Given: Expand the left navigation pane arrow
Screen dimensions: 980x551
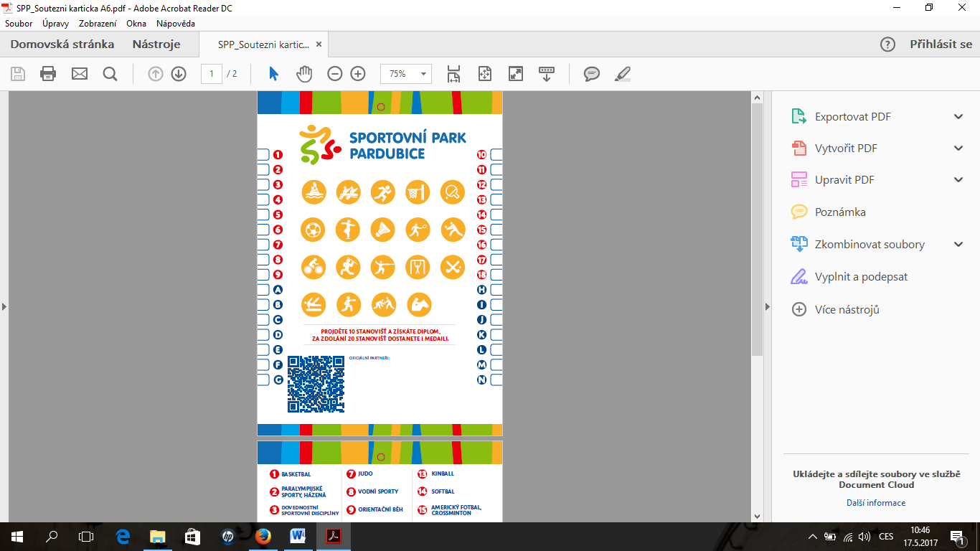Looking at the screenshot, I should [4, 306].
